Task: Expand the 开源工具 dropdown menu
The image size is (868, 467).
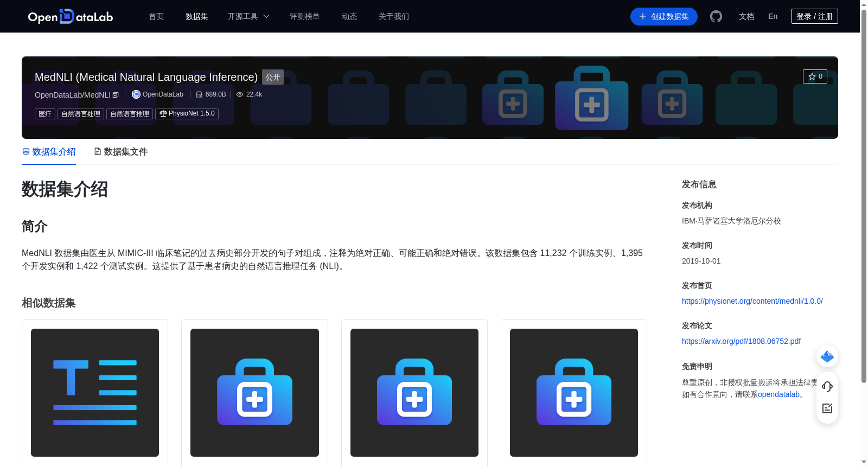Action: click(248, 16)
